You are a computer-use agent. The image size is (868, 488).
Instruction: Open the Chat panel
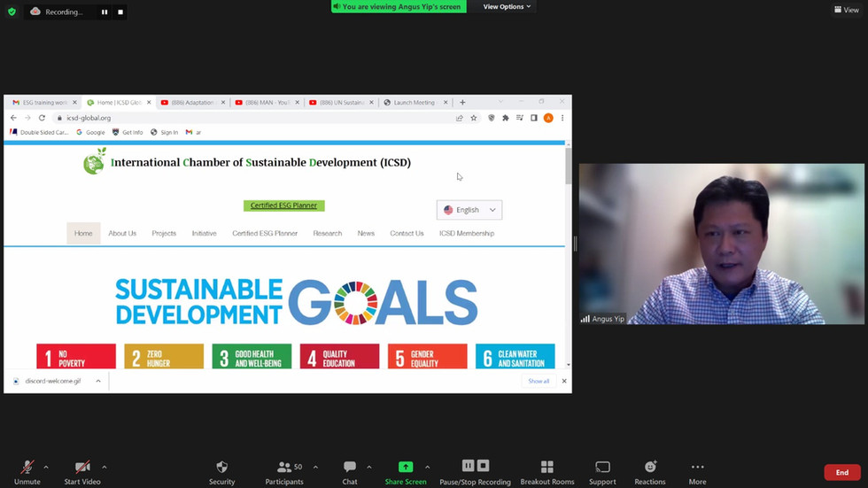pos(350,467)
